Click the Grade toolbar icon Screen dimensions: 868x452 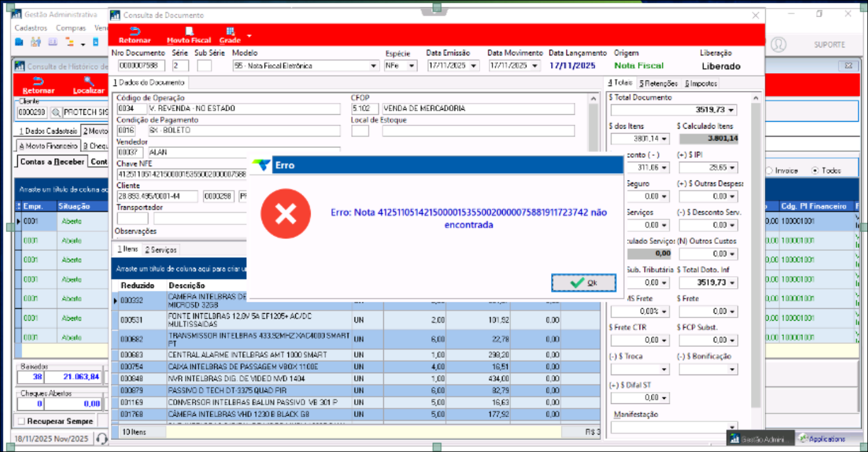pyautogui.click(x=230, y=32)
